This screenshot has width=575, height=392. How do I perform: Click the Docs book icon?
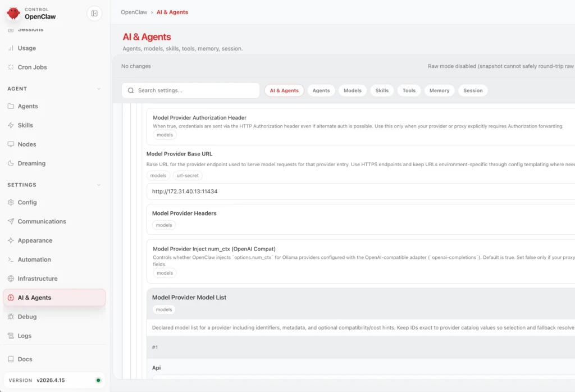pyautogui.click(x=11, y=359)
